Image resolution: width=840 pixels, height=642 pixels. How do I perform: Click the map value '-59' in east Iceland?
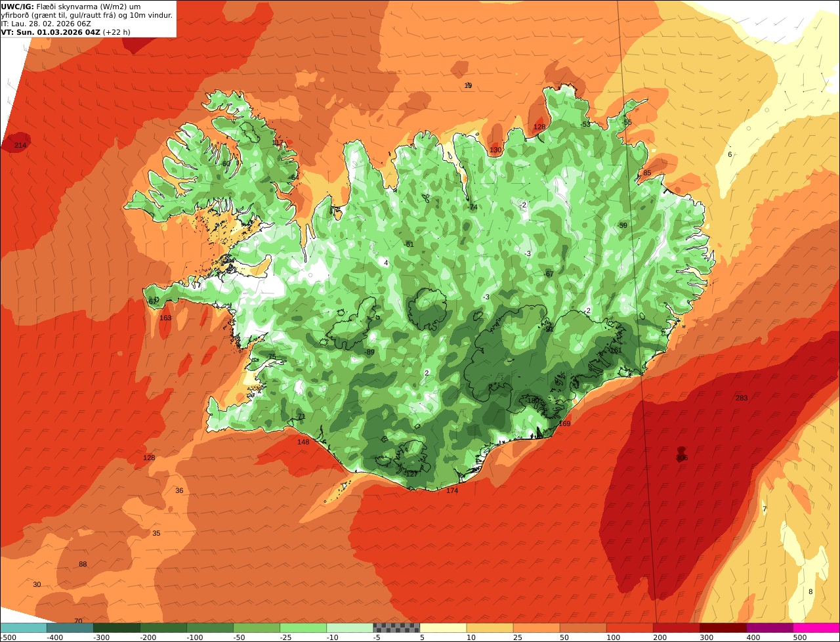[622, 226]
